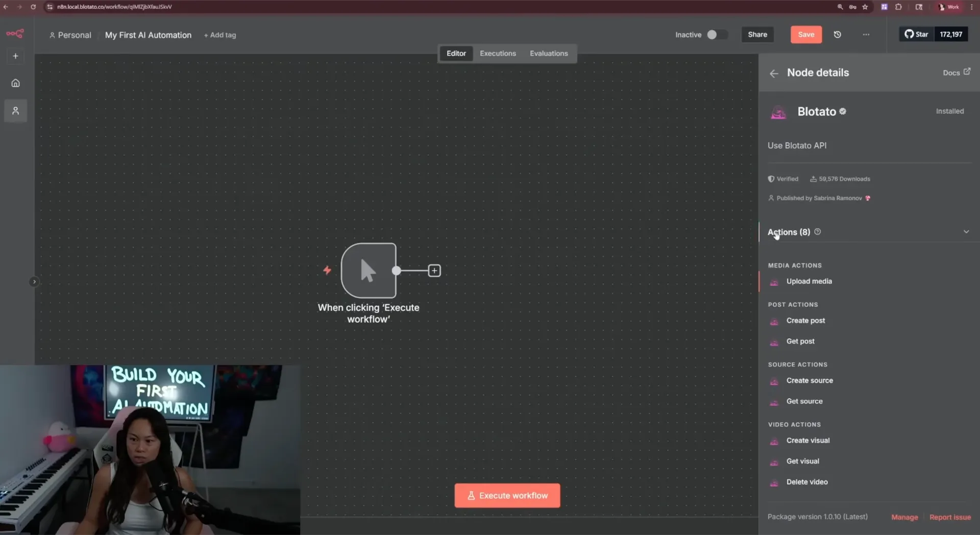980x535 pixels.
Task: Click the 172,197 star count
Action: [951, 34]
